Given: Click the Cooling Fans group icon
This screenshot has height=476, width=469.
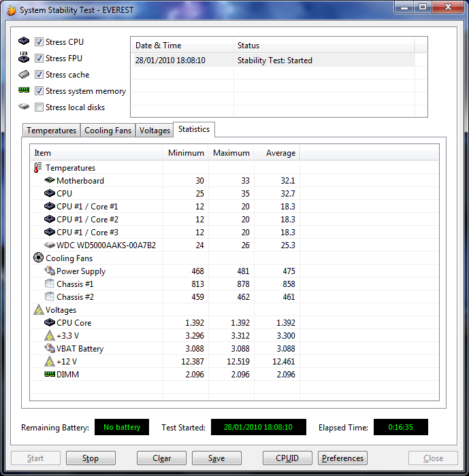Looking at the screenshot, I should coord(38,258).
